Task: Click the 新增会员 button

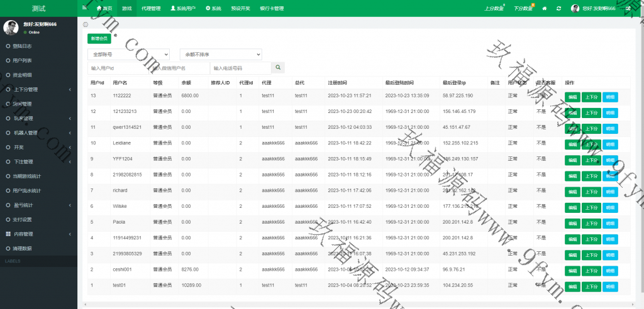Action: (x=99, y=38)
